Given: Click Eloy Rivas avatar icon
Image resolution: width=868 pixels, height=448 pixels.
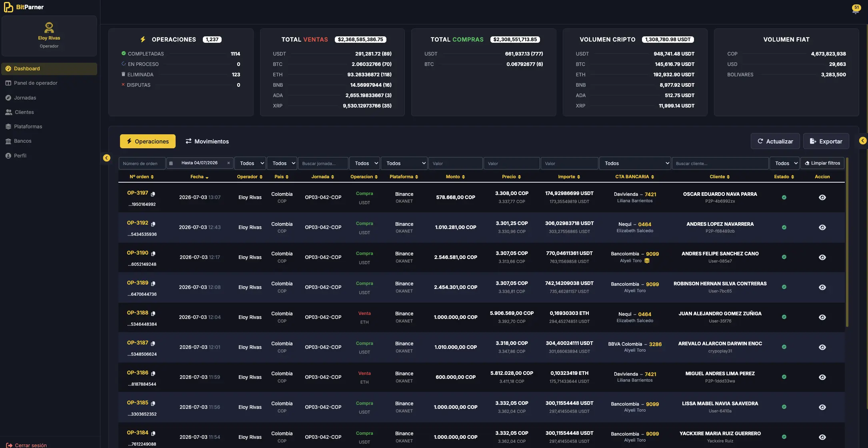Looking at the screenshot, I should point(49,28).
